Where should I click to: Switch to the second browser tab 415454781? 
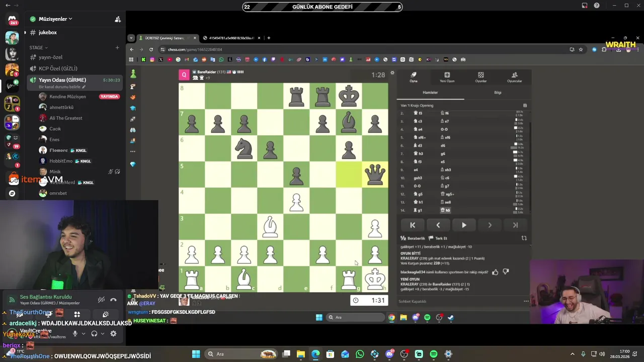(232, 38)
